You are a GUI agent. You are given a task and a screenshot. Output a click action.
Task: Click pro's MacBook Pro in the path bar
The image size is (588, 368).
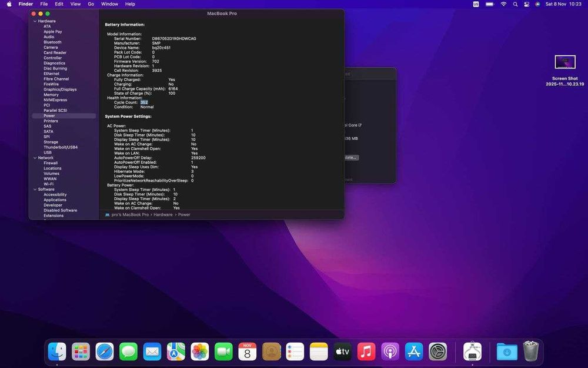click(130, 215)
